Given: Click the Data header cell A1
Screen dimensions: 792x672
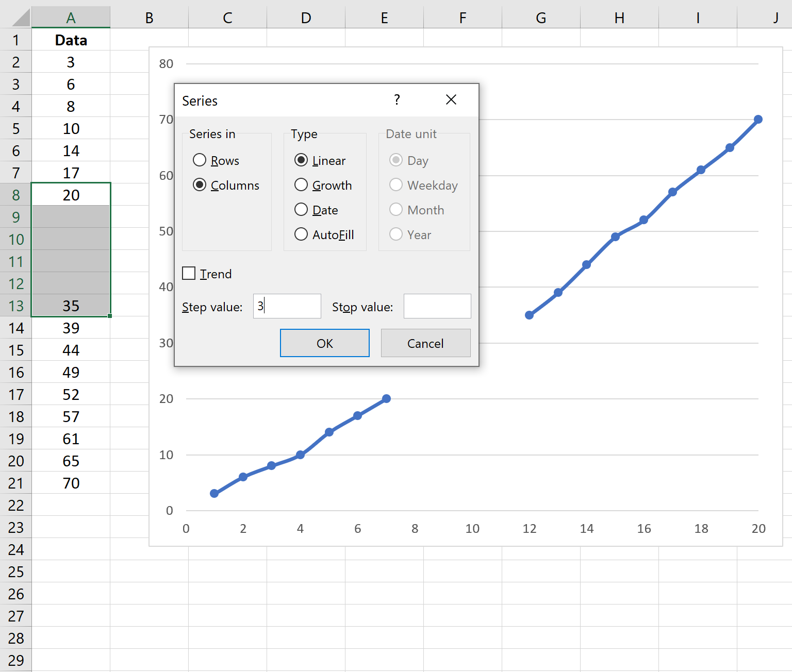Looking at the screenshot, I should pyautogui.click(x=71, y=40).
